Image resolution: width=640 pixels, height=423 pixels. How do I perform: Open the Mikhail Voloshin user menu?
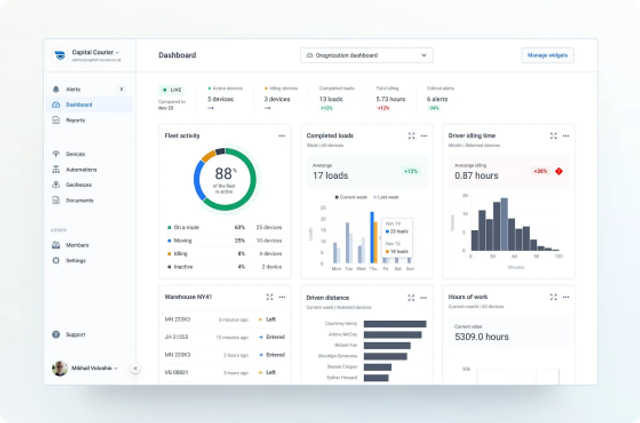[x=95, y=368]
